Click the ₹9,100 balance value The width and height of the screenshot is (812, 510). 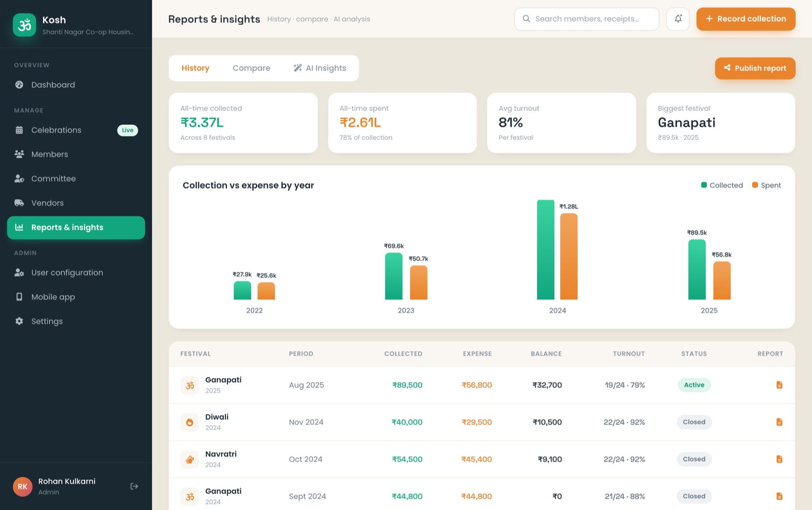(x=550, y=459)
